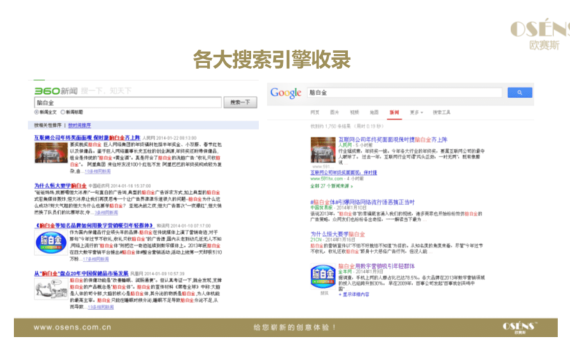Open 360 result 《脑白金等知名品牌如何用数字营销吸引年轻群体》

coord(94,225)
